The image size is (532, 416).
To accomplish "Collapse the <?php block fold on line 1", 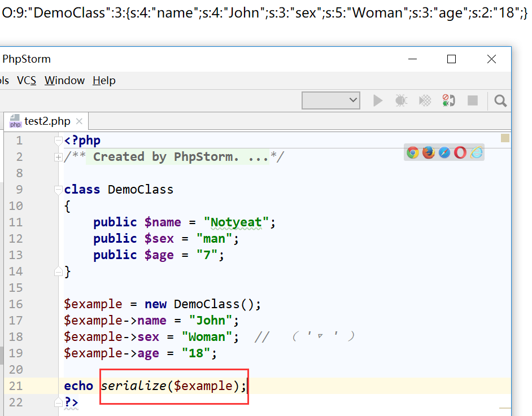I will [58, 141].
